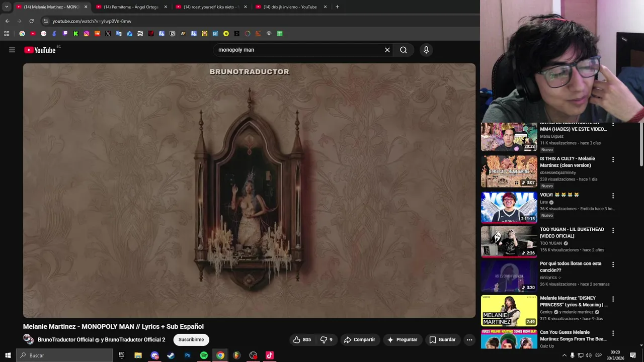Screen dimensions: 644x362
Task: Open the YouTube guide hamburger menu
Action: [12, 50]
